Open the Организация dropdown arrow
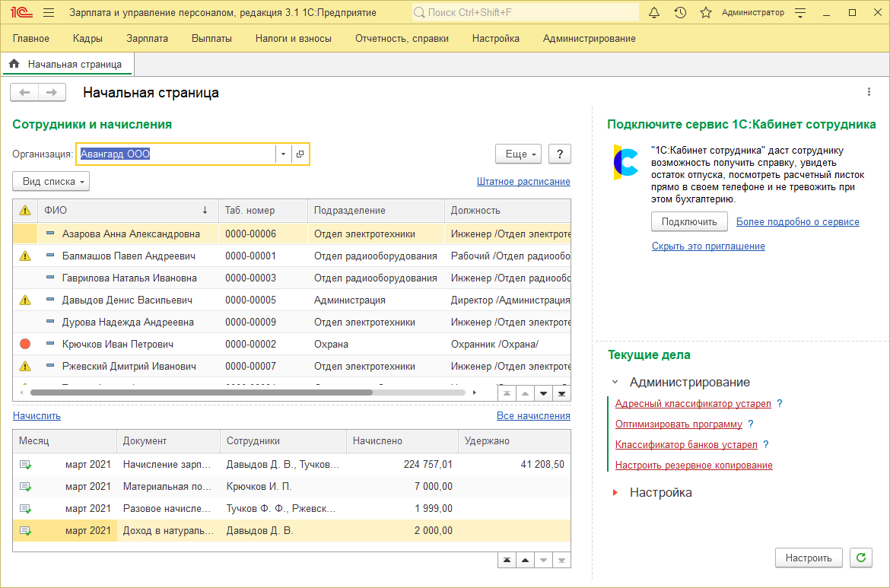The height and width of the screenshot is (588, 890). point(283,154)
